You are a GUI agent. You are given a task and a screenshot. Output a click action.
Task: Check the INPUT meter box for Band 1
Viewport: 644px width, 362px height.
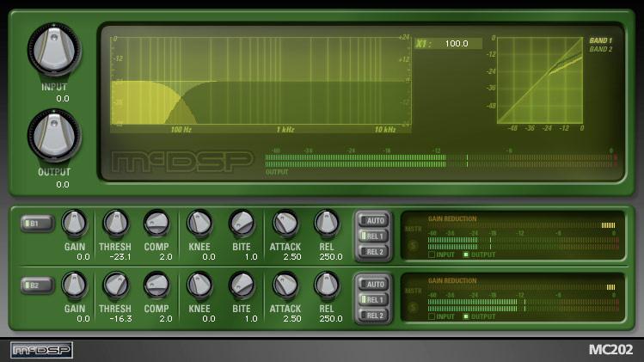(x=432, y=255)
